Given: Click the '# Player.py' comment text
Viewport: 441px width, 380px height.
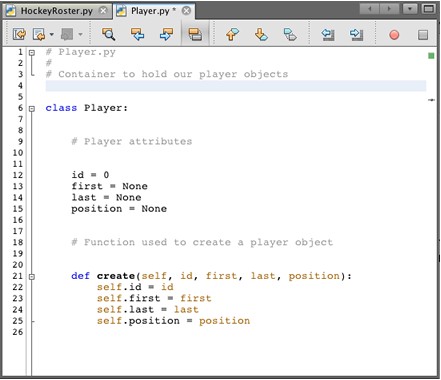Looking at the screenshot, I should 81,52.
